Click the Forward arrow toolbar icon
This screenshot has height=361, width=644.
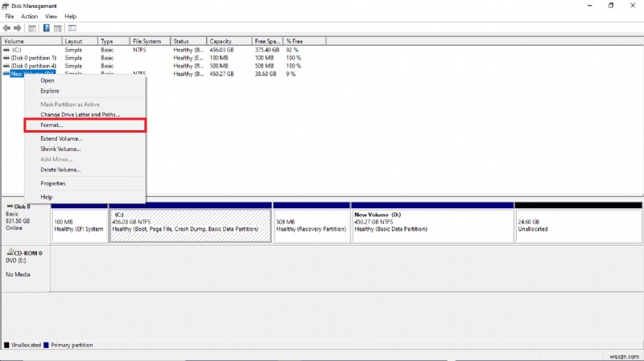[x=17, y=28]
